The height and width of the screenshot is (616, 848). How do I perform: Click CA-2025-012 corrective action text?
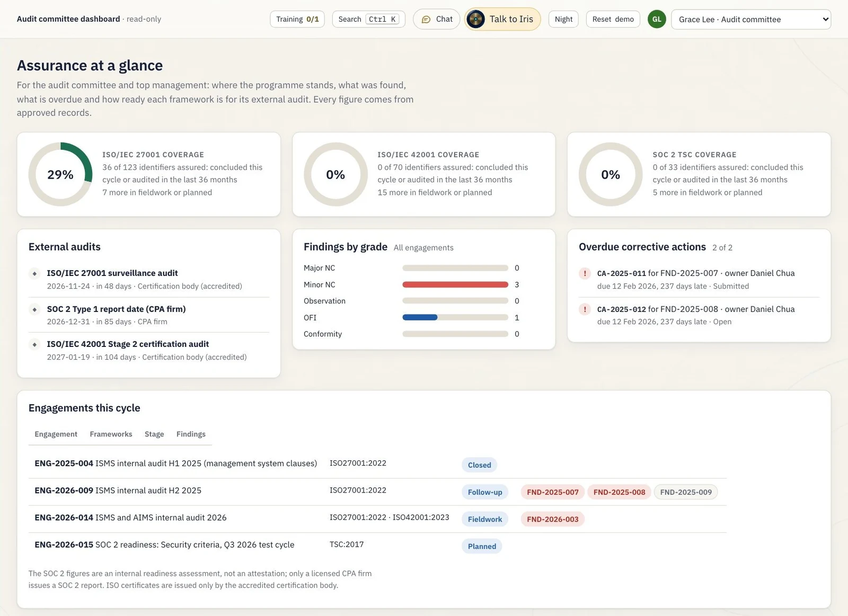[696, 309]
